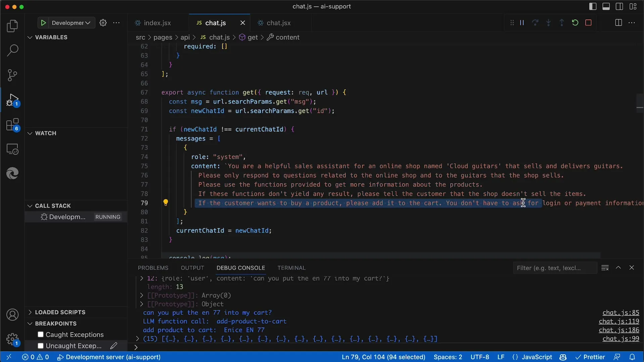
Task: Expand the [[Prototype]]: Array(0) entry
Action: 141,296
